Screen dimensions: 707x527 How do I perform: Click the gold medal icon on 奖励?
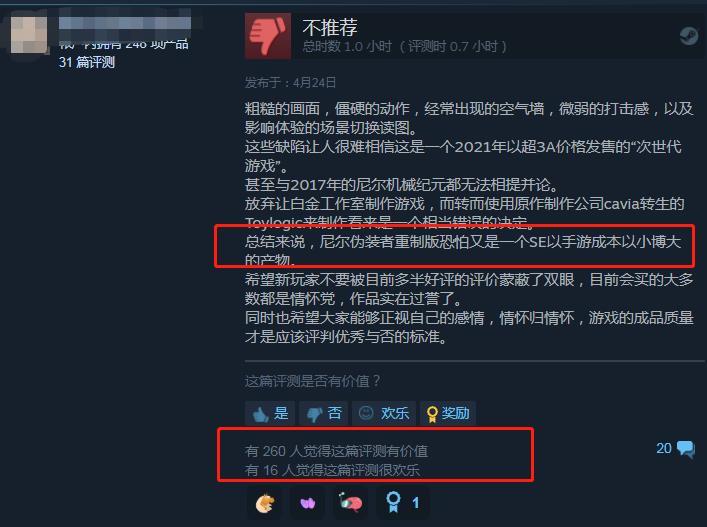click(432, 414)
